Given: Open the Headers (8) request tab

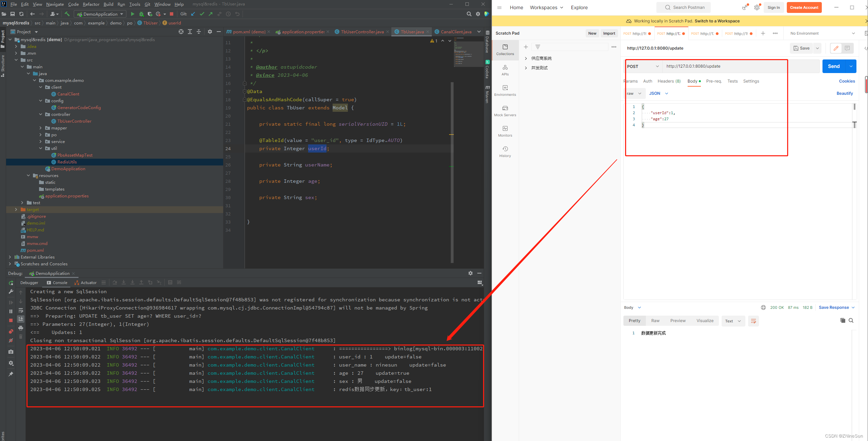Looking at the screenshot, I should [669, 81].
